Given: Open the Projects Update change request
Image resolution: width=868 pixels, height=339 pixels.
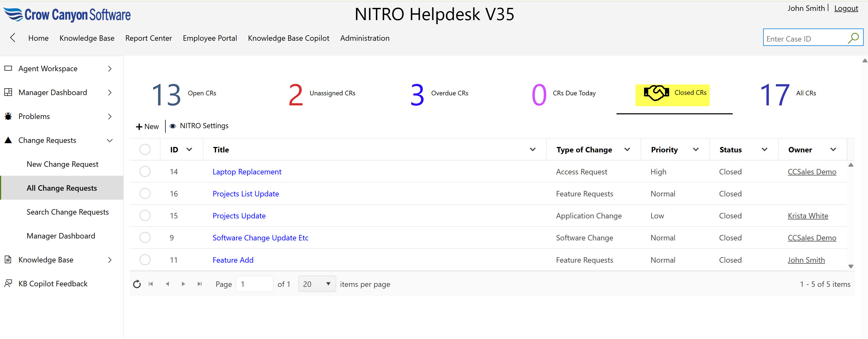Looking at the screenshot, I should [x=239, y=216].
